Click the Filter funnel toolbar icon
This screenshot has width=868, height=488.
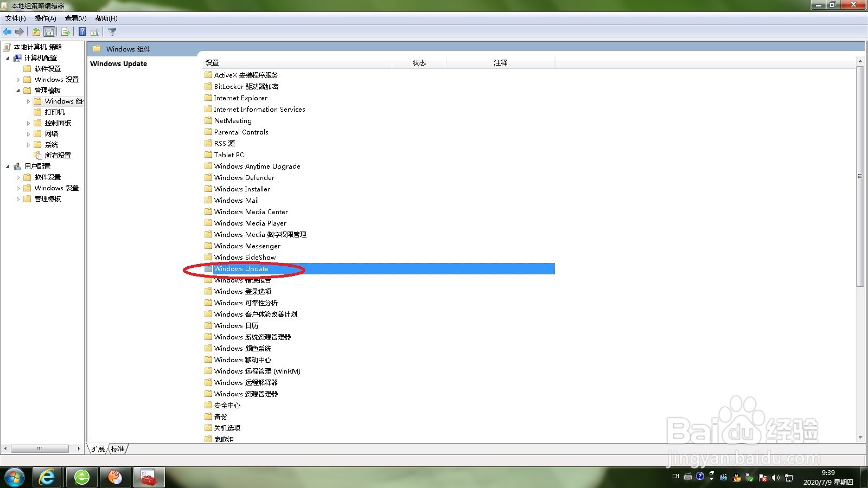click(x=112, y=32)
